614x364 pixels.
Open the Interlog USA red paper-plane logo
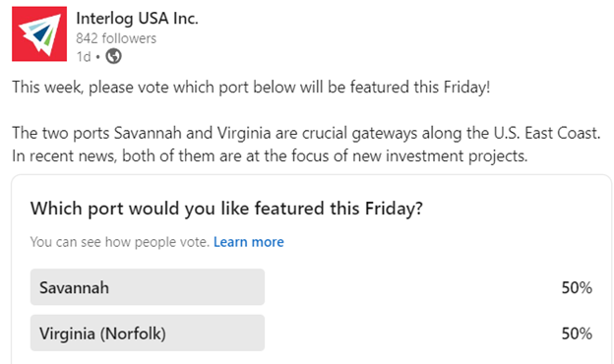pos(39,34)
